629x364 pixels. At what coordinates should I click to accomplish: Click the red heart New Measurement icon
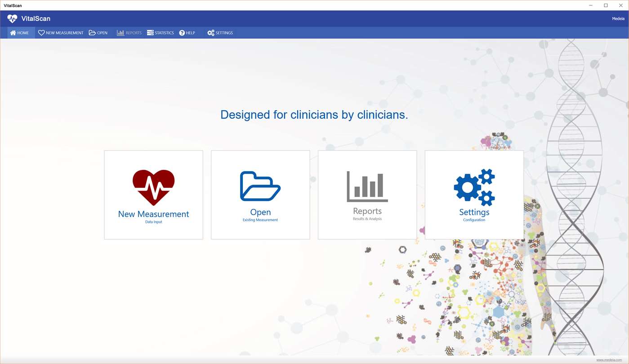(x=153, y=187)
